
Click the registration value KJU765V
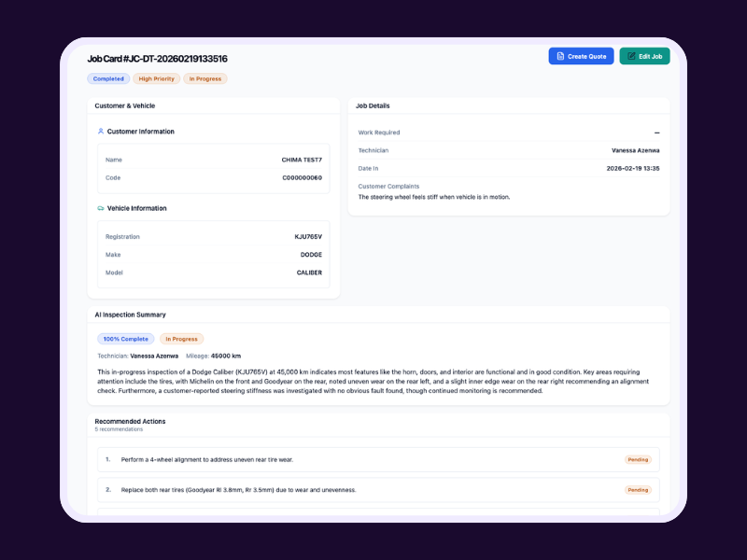click(x=308, y=237)
